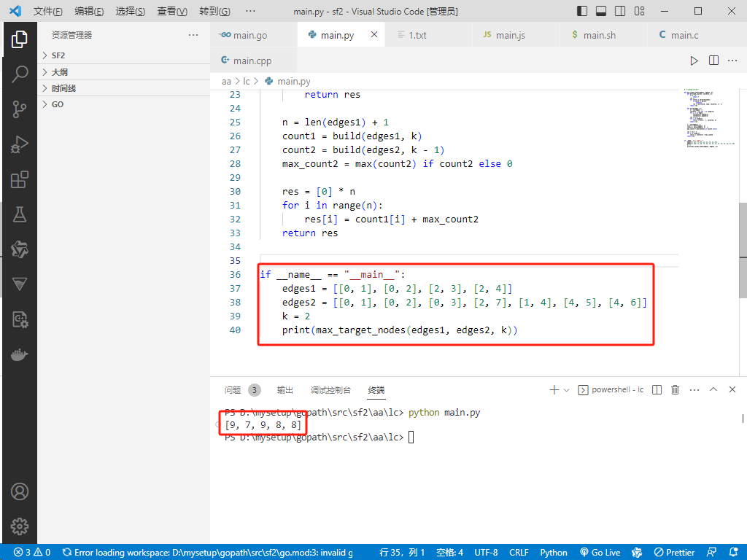Viewport: 747px width, 560px height.
Task: Toggle bottom panel layout button
Action: [x=601, y=11]
